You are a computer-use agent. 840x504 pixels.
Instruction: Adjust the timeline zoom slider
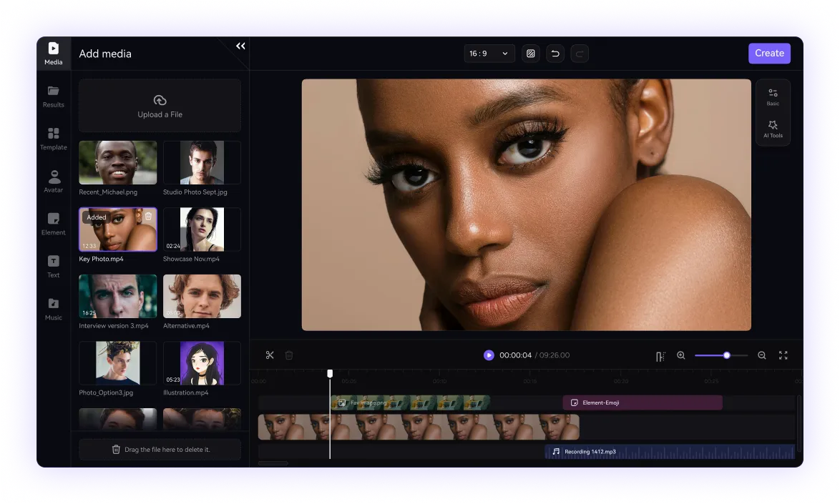click(726, 355)
